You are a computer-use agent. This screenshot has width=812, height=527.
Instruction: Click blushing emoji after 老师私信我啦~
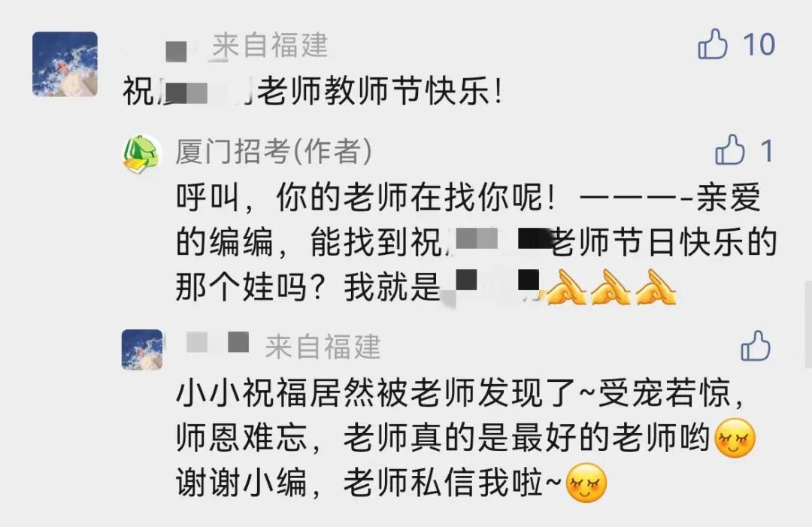click(586, 483)
